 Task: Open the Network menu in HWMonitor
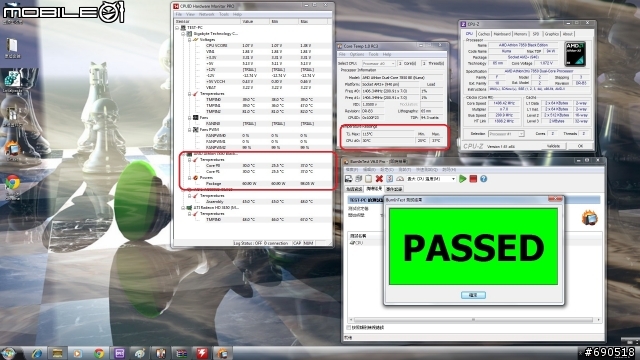(x=207, y=14)
